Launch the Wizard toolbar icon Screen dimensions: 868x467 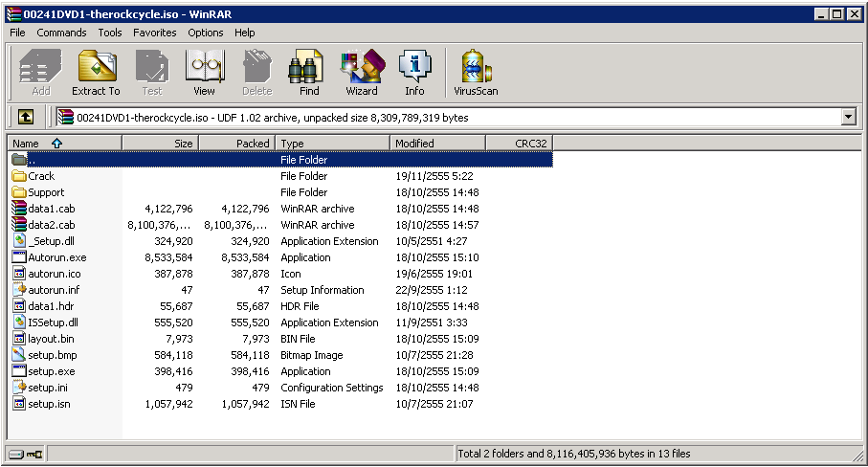(x=363, y=66)
